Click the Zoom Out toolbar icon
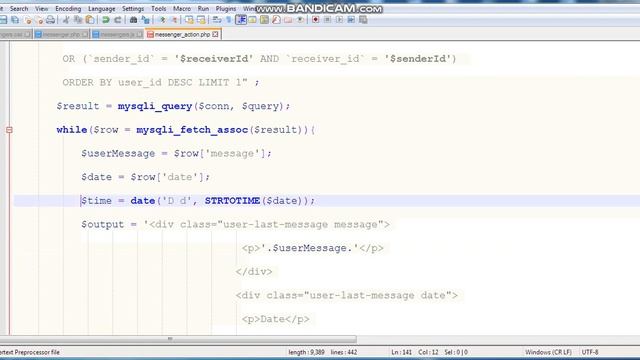Screen dimensions: 640x360 coord(174,20)
